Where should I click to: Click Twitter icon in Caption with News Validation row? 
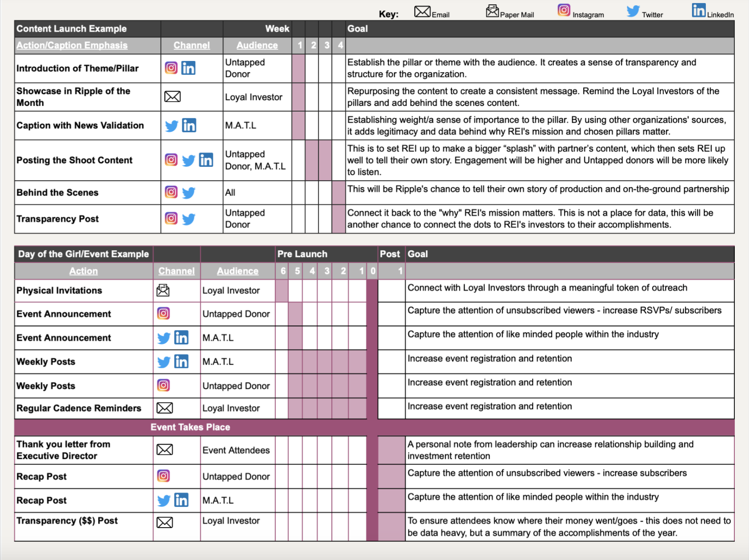click(171, 126)
